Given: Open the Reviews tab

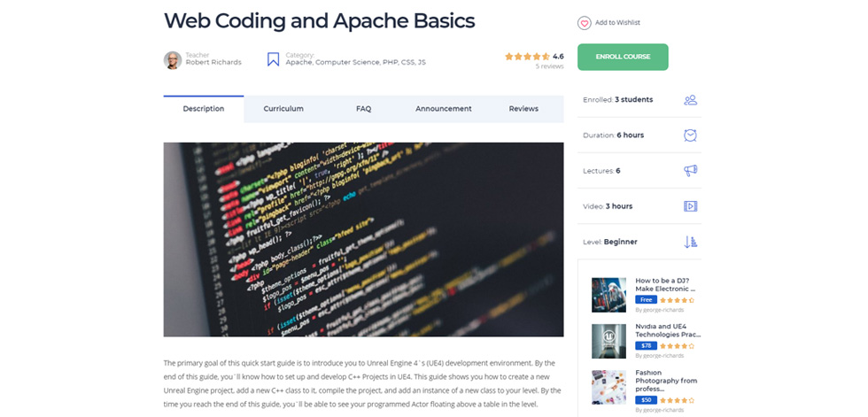Looking at the screenshot, I should click(523, 109).
